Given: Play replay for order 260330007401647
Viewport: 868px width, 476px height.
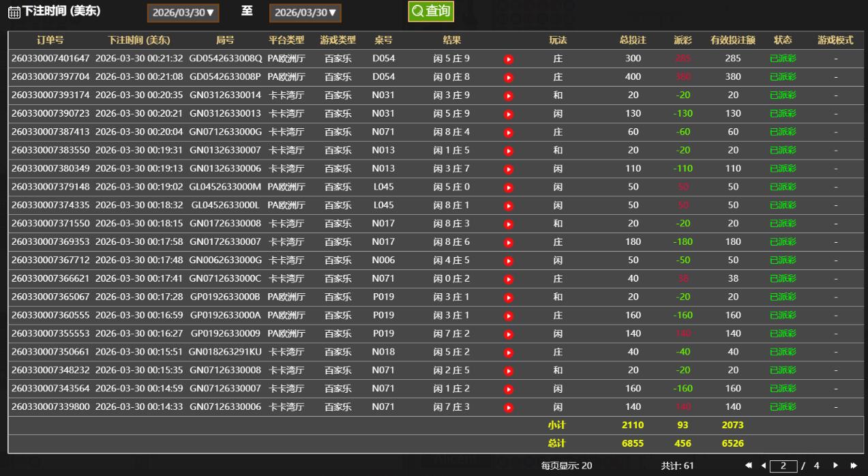Looking at the screenshot, I should [508, 59].
